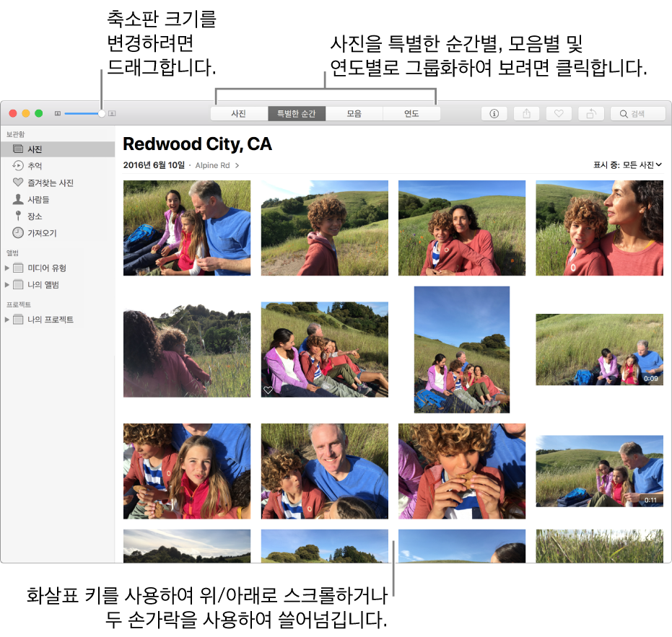Open 가져오기 (Imports) in sidebar
The image size is (672, 637).
point(42,233)
